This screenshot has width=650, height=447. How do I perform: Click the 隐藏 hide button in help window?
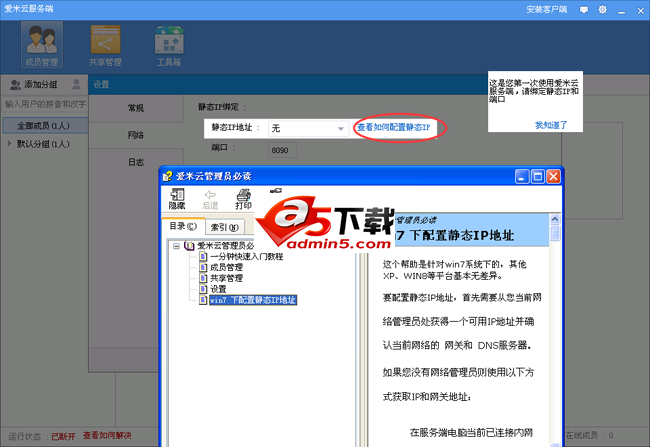coord(177,199)
